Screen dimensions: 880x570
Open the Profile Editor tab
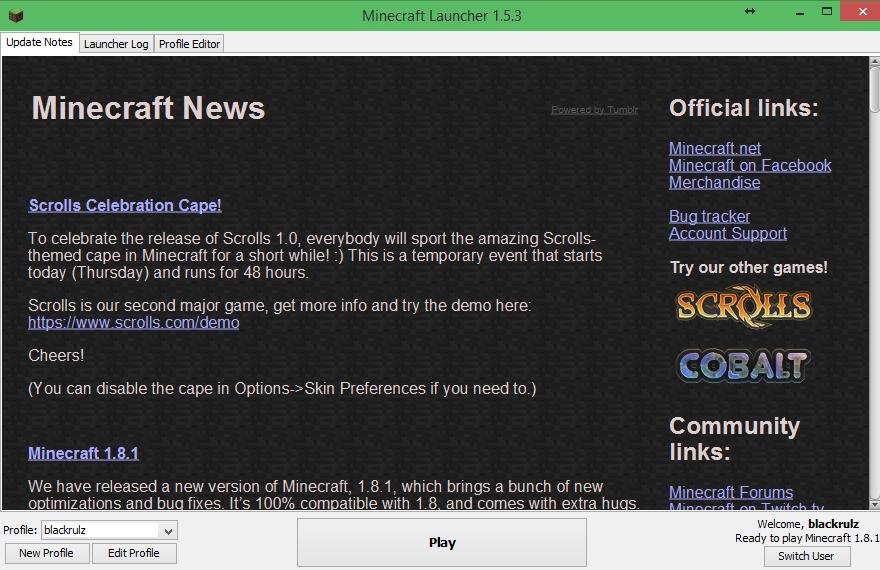(x=189, y=44)
